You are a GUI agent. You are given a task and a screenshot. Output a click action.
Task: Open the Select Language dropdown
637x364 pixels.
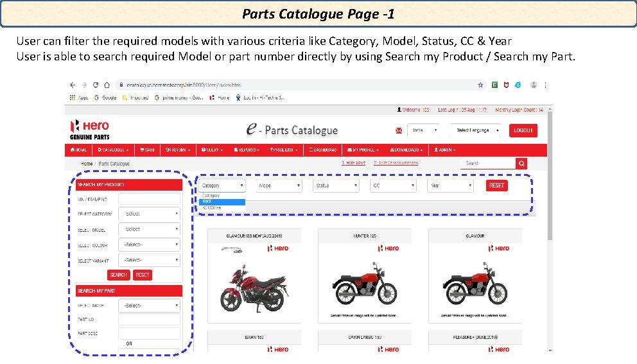476,130
